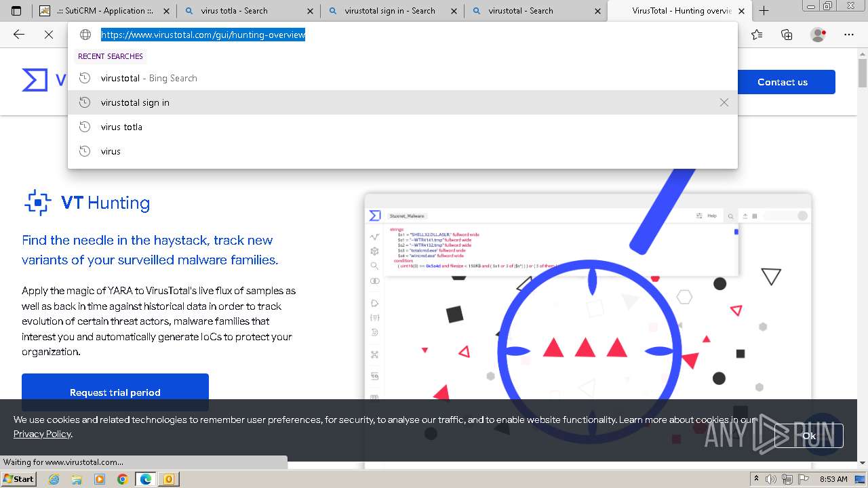The height and width of the screenshot is (488, 868).
Task: Choose 'virustotal sign in' suggestion
Action: point(403,102)
